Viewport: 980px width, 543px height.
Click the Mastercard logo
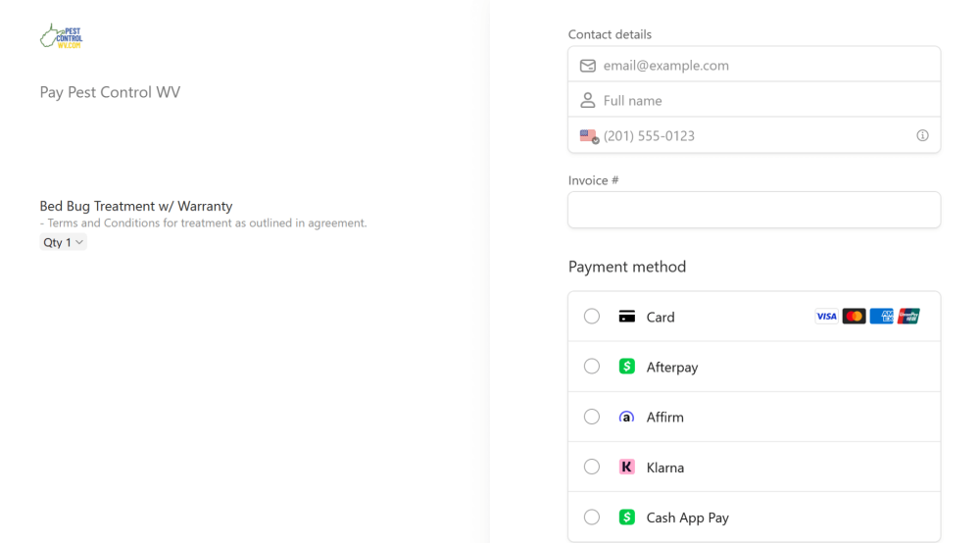pos(854,317)
